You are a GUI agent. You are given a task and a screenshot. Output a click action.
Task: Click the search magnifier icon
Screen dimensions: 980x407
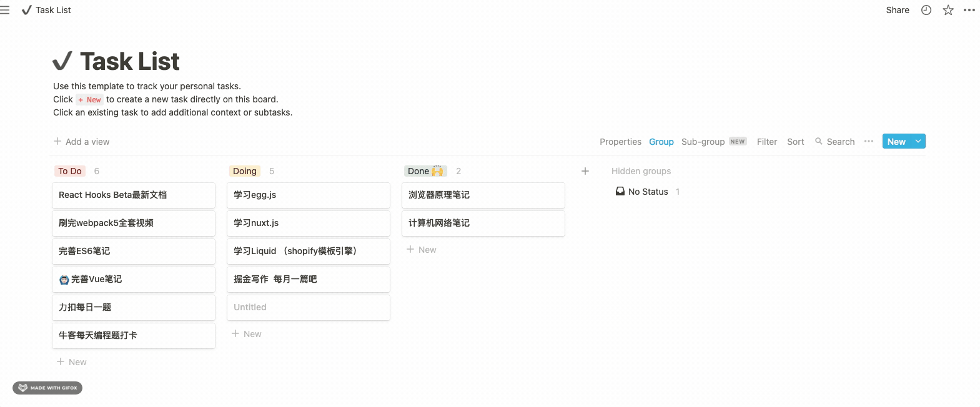819,142
